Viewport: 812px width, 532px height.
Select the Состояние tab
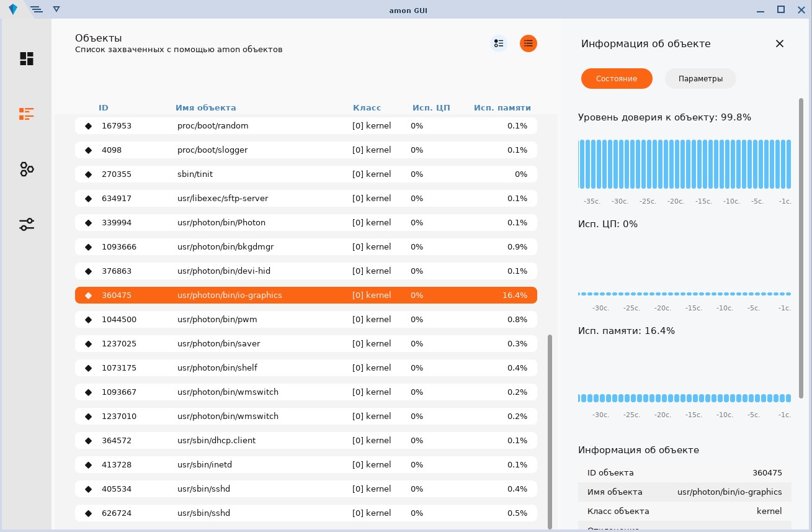pos(617,79)
